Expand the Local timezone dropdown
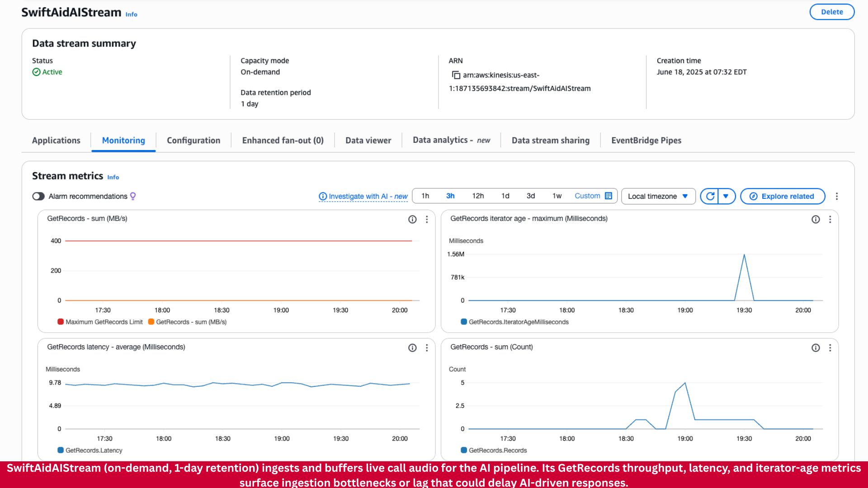This screenshot has height=488, width=868. click(658, 196)
